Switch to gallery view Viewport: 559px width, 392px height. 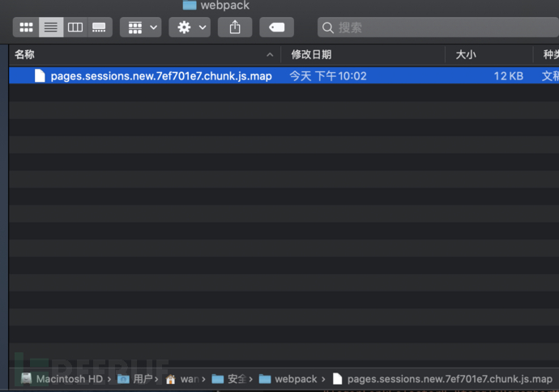pyautogui.click(x=99, y=28)
